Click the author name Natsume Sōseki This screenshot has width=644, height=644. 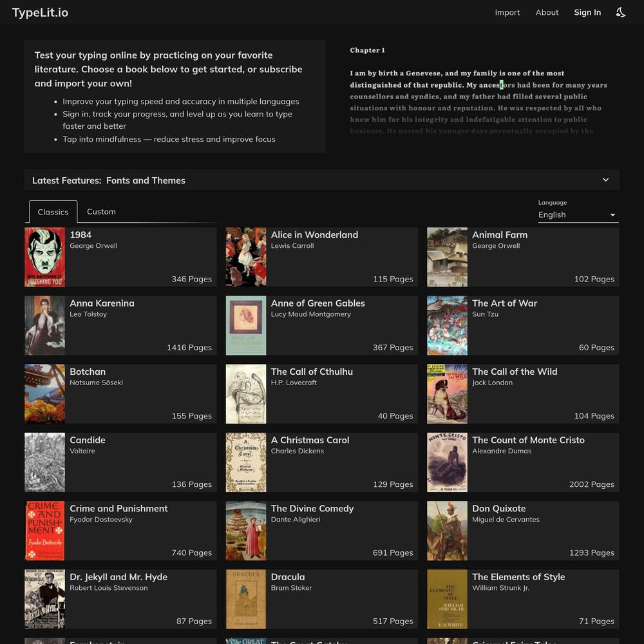click(96, 383)
